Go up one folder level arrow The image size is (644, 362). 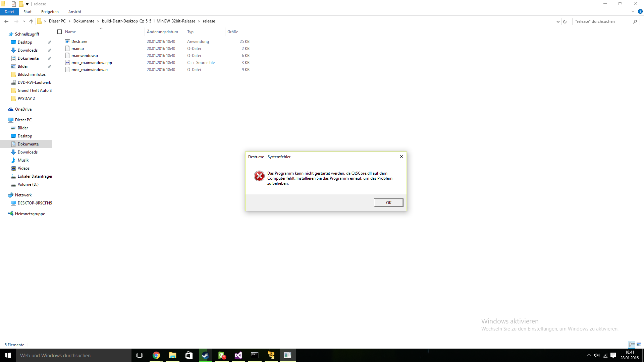(x=31, y=21)
